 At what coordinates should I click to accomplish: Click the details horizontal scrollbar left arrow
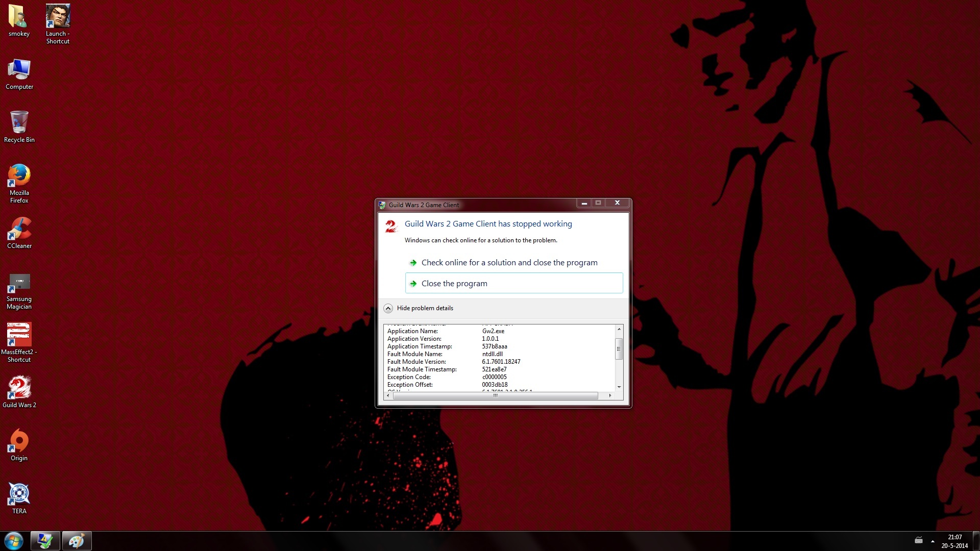coord(388,395)
